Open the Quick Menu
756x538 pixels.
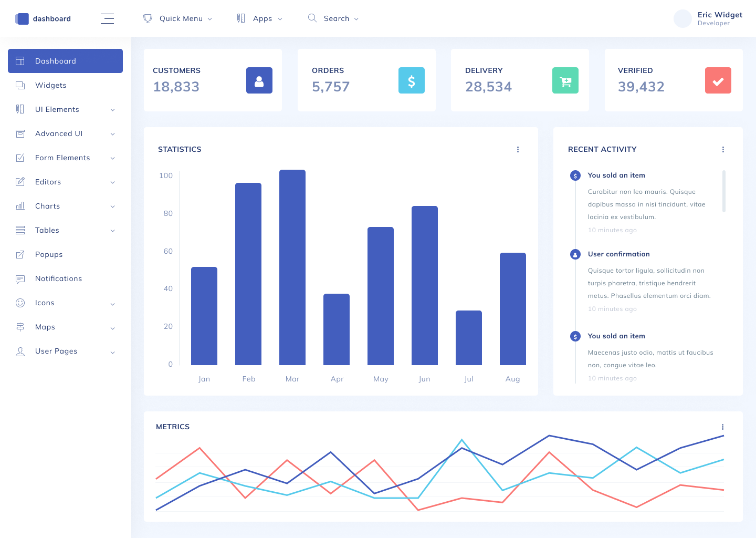(x=178, y=18)
